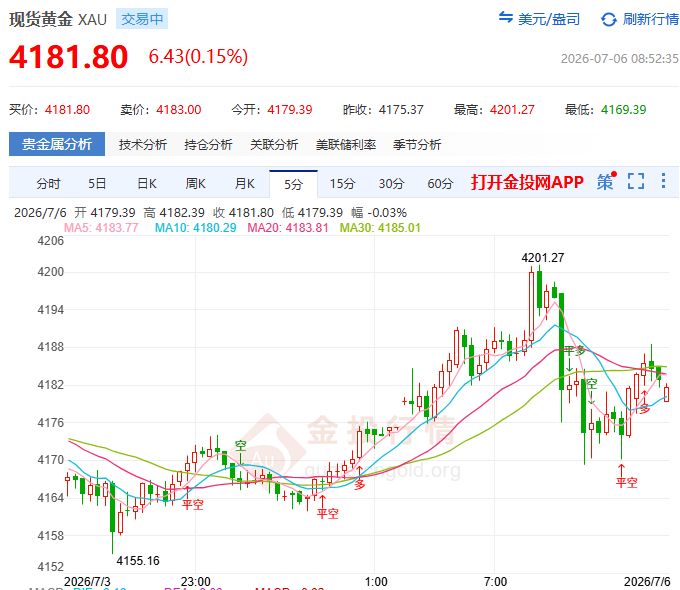680x590 pixels.
Task: Click the 刷新行情 text link
Action: (x=651, y=19)
